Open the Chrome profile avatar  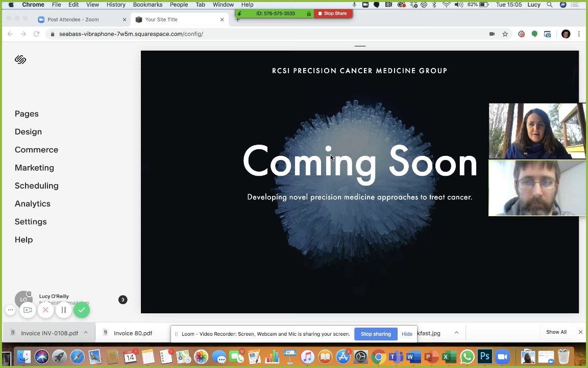click(566, 34)
